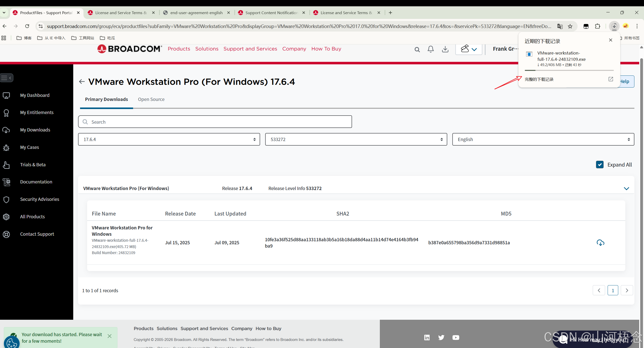Image resolution: width=644 pixels, height=348 pixels.
Task: Click the Search input field
Action: pos(215,122)
